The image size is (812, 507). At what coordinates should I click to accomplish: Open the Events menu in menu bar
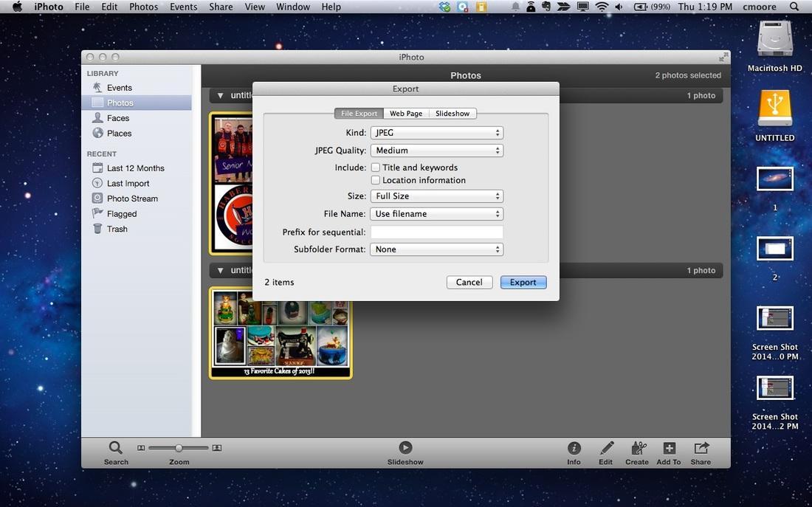183,7
